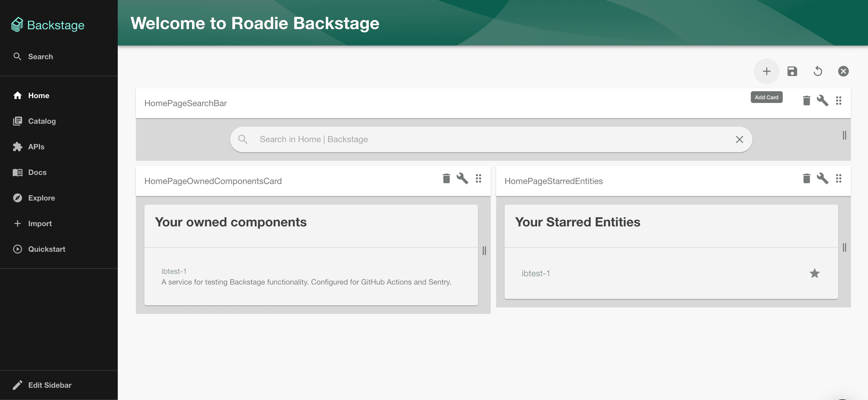Go to Home in sidebar
Image resolution: width=868 pixels, height=400 pixels.
click(x=59, y=95)
